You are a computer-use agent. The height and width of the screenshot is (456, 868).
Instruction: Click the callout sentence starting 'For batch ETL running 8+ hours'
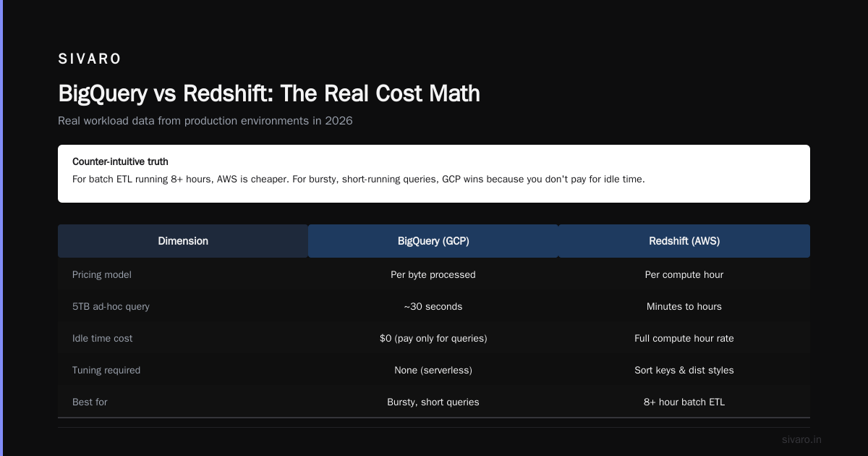point(358,179)
